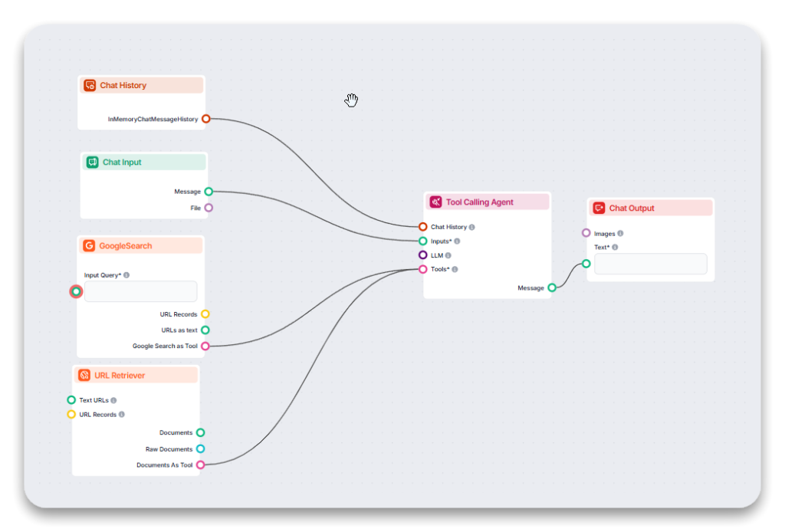Image resolution: width=785 pixels, height=532 pixels.
Task: Click the Chat Input node header icon
Action: click(x=94, y=162)
